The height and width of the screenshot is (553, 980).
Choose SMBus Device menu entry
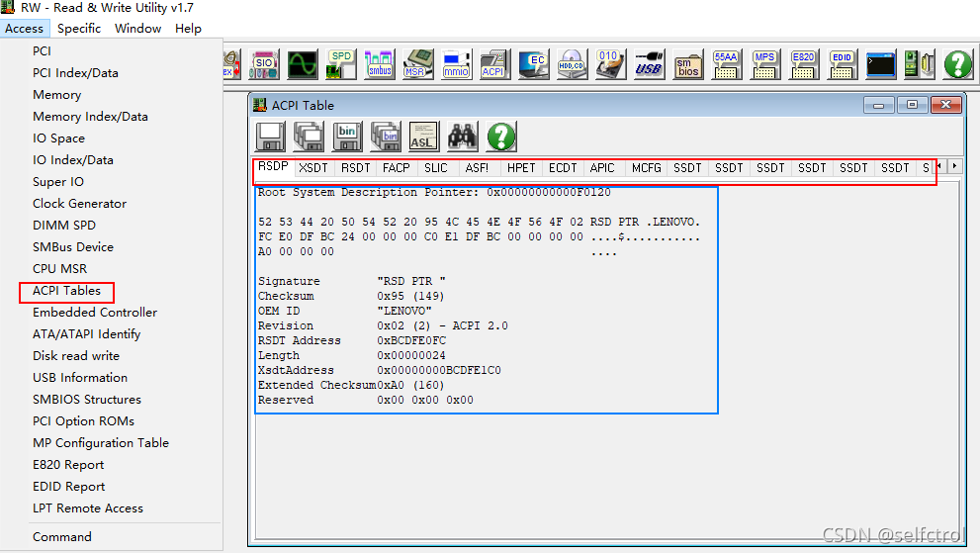click(x=73, y=247)
